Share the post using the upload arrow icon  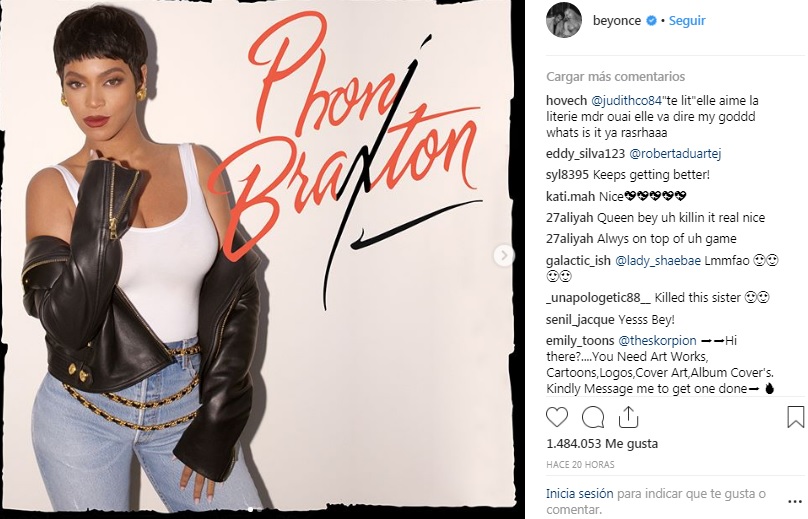click(x=628, y=416)
